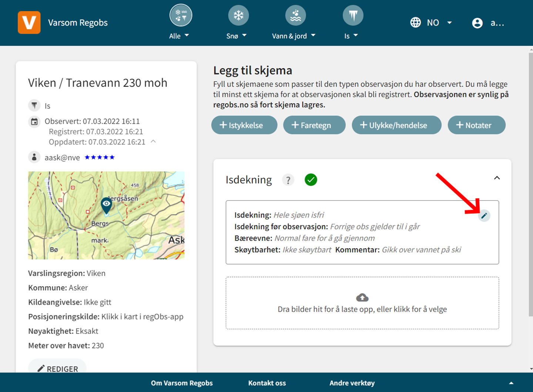533x392 pixels.
Task: Click the user account profile icon
Action: 477,23
